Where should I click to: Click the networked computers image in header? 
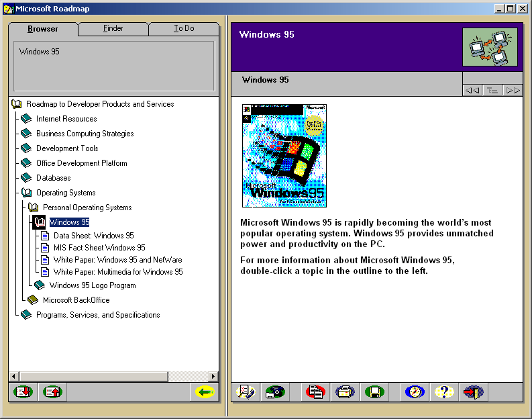tap(490, 47)
